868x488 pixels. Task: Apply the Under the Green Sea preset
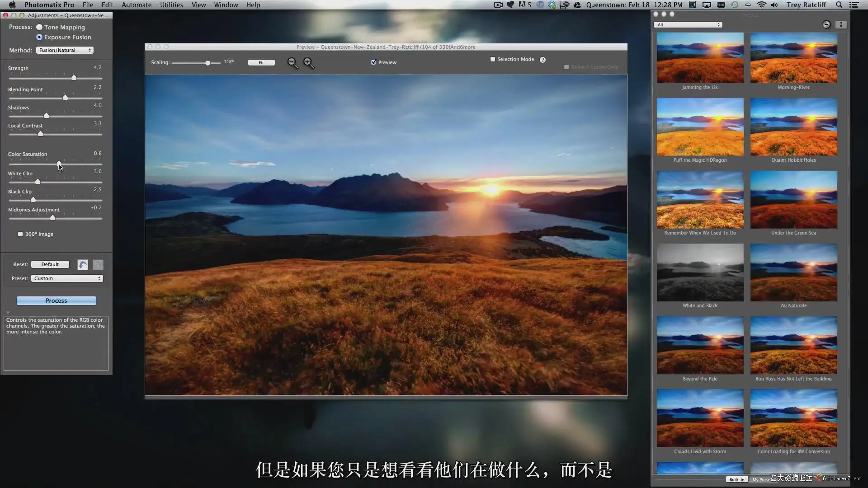[x=793, y=200]
